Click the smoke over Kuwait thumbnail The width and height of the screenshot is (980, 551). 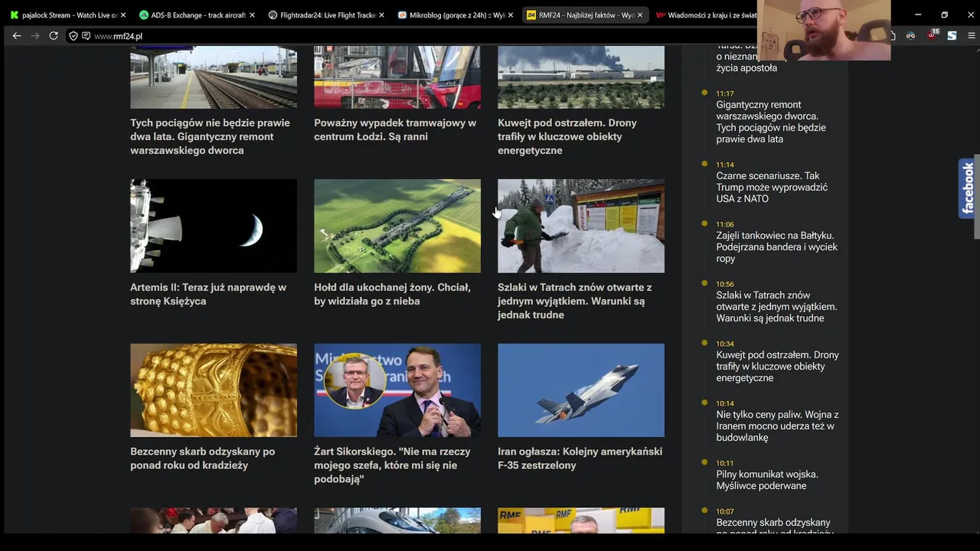tap(581, 77)
